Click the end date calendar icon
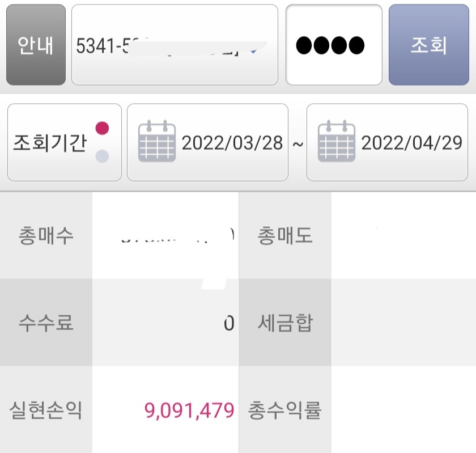 click(x=336, y=142)
